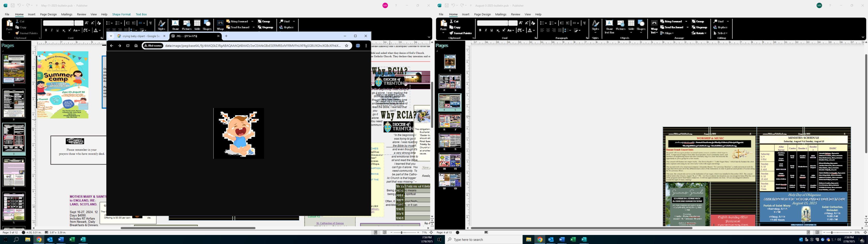Click the zoom slider in left Publisher status bar

(405, 233)
